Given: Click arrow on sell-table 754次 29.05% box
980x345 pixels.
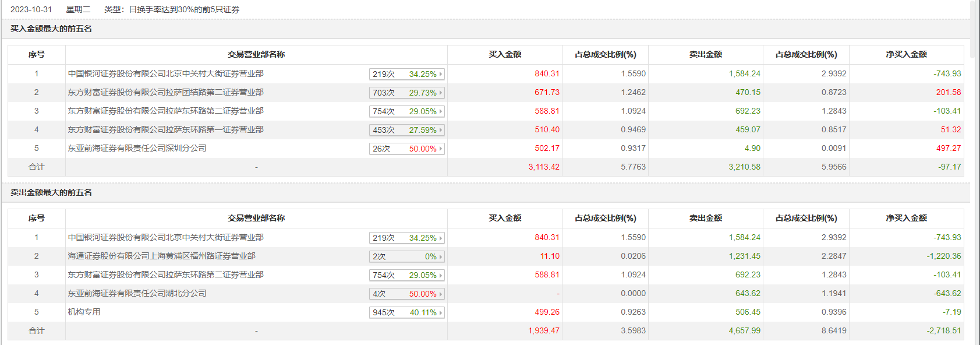Looking at the screenshot, I should [441, 275].
